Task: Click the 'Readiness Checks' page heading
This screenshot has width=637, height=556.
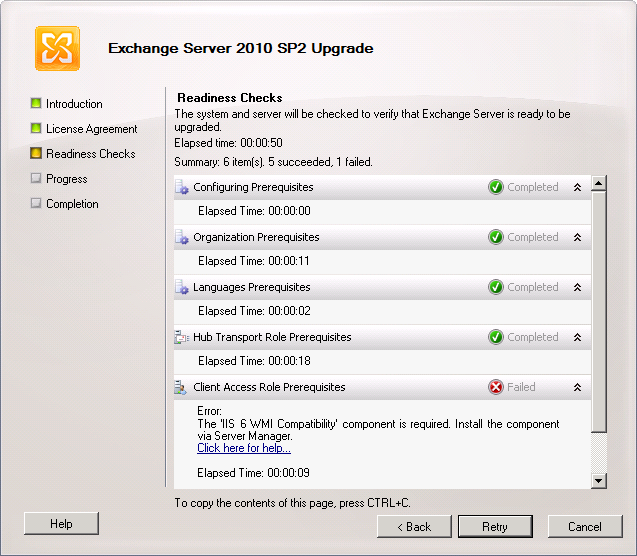Action: (x=230, y=98)
